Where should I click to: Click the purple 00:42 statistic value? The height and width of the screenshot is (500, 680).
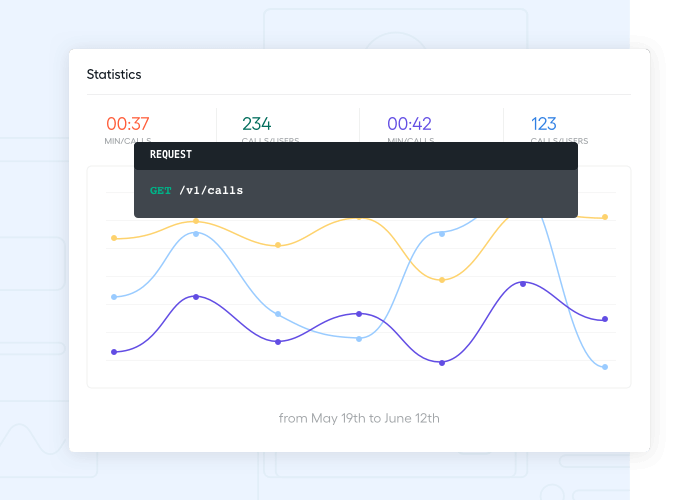(409, 124)
